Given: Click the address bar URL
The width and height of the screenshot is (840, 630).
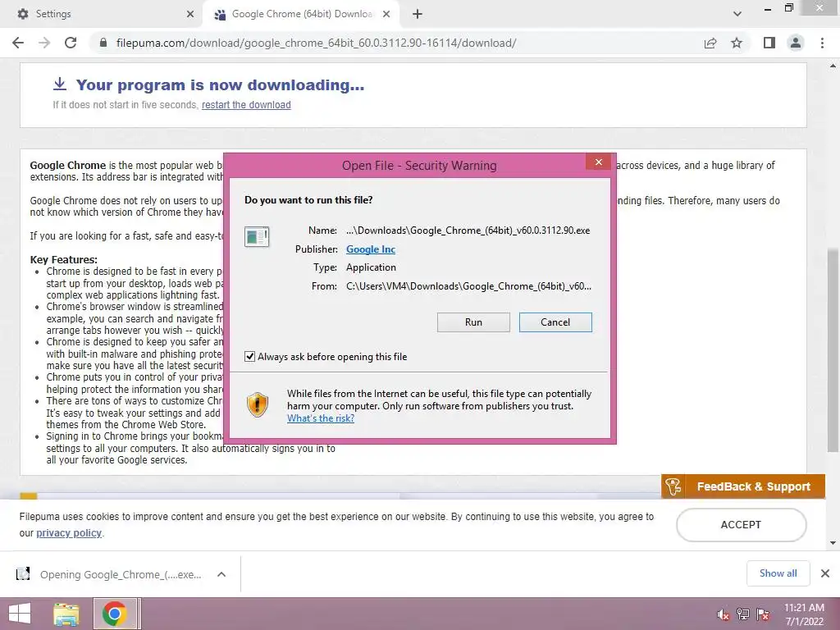Looking at the screenshot, I should point(316,43).
